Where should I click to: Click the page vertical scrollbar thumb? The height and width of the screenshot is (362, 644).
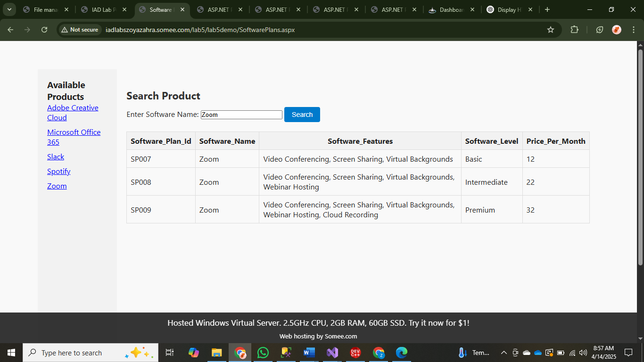click(x=640, y=157)
